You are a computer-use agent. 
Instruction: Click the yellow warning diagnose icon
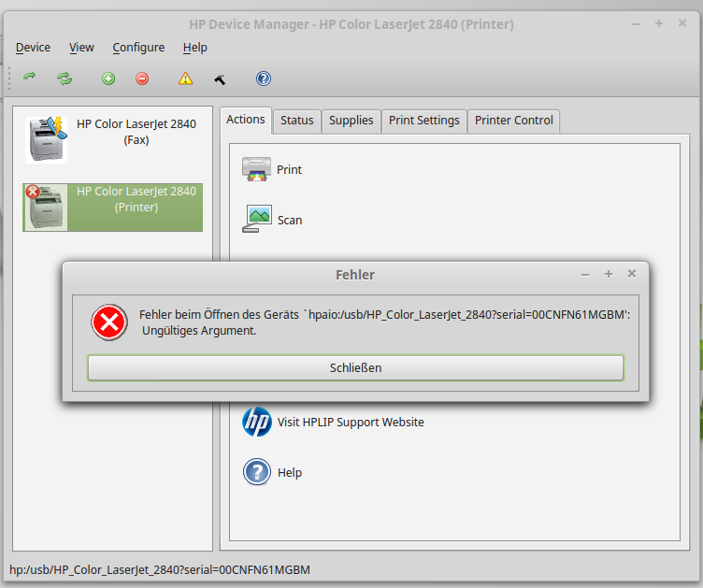tap(185, 79)
